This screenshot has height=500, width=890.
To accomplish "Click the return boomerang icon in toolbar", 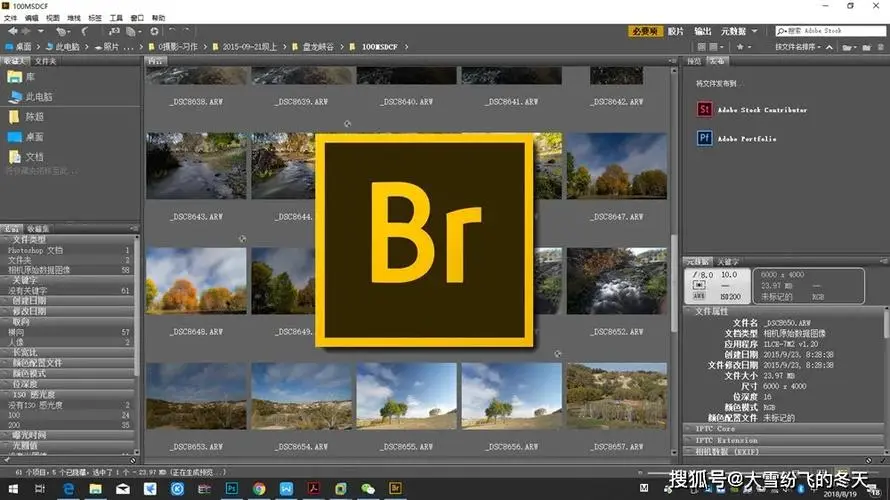I will coord(85,31).
